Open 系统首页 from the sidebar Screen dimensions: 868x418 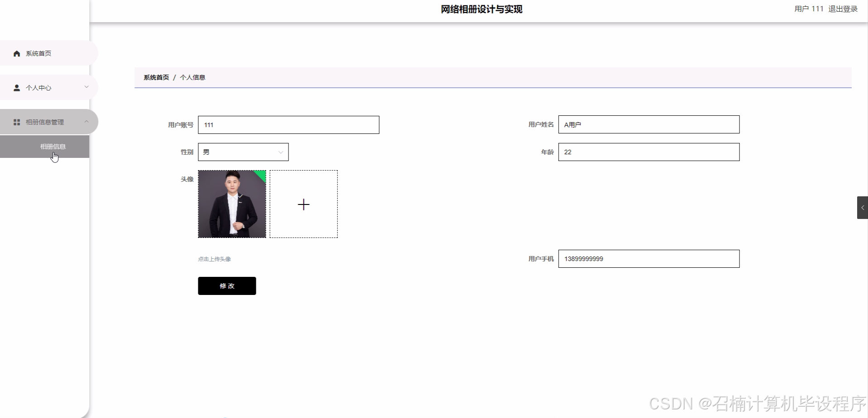click(x=38, y=53)
